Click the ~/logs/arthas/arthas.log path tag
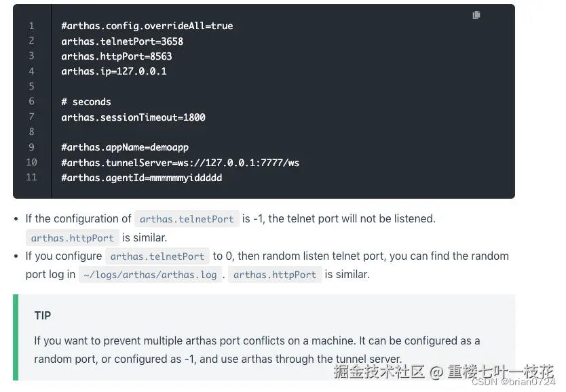The width and height of the screenshot is (566, 392). point(151,275)
